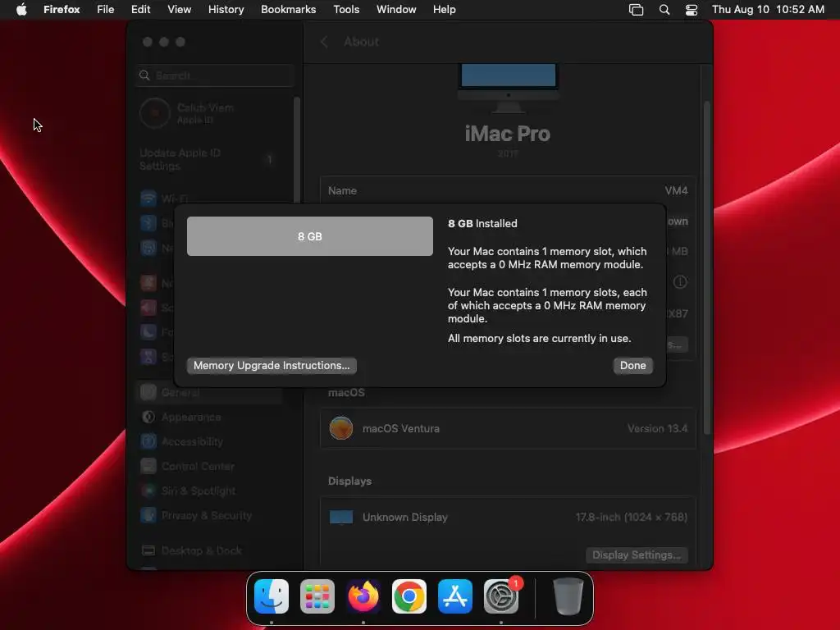Click the About pane vertical scrollbar
This screenshot has width=840, height=630.
click(706, 267)
